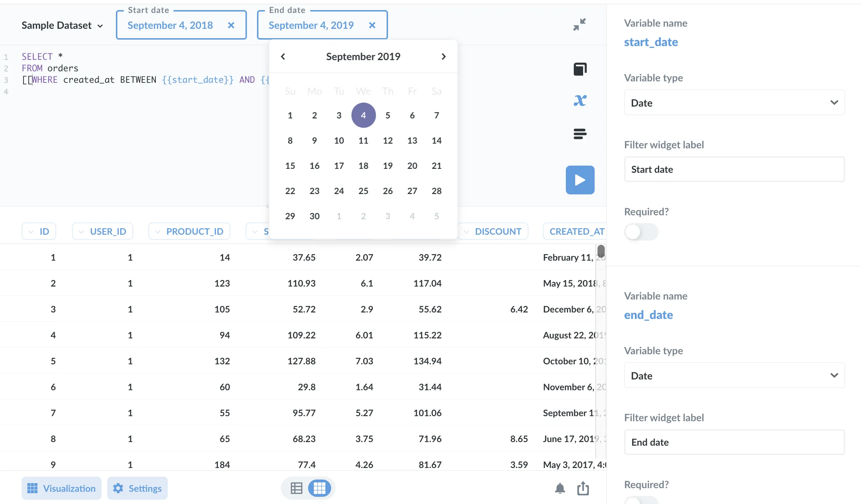
Task: Click the notification bell icon
Action: [560, 488]
